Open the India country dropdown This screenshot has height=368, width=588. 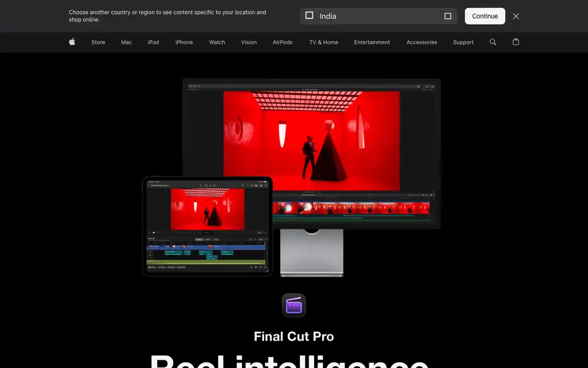[378, 16]
